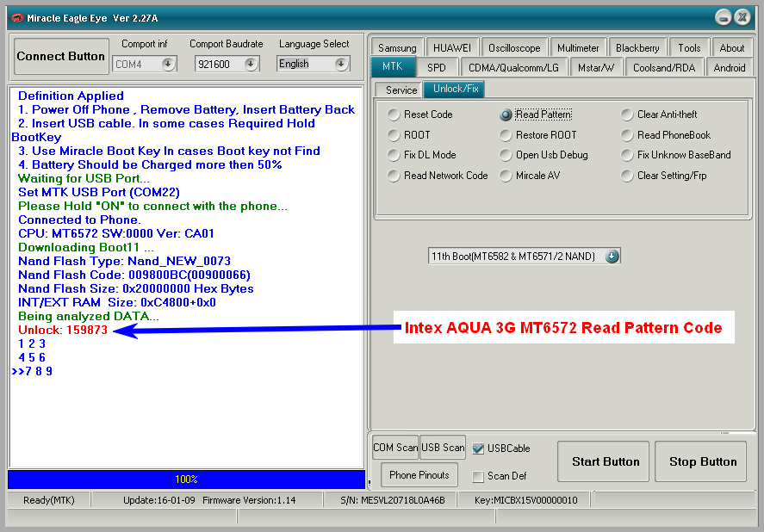Click 'Definition Applied' log line
764x532 pixels.
tap(71, 96)
